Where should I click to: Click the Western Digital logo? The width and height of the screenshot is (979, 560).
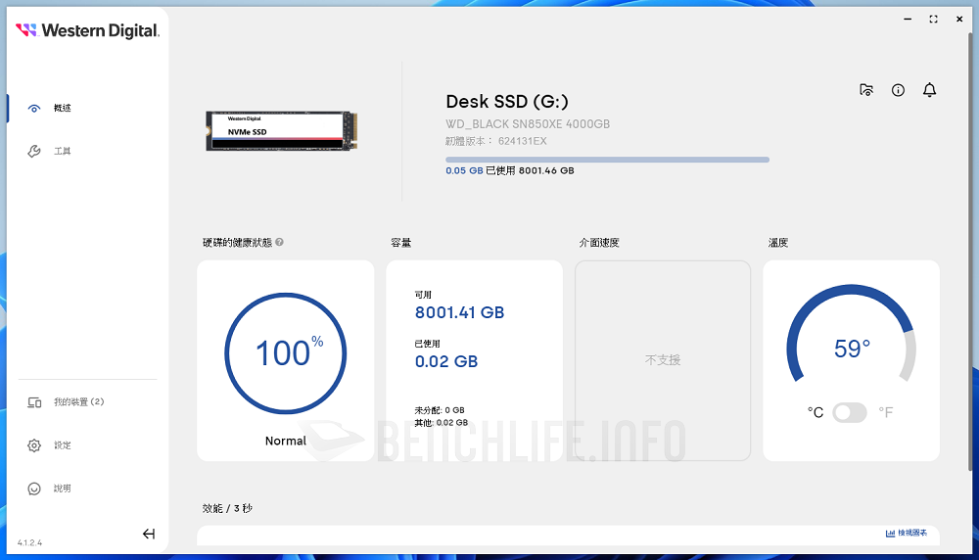click(87, 30)
